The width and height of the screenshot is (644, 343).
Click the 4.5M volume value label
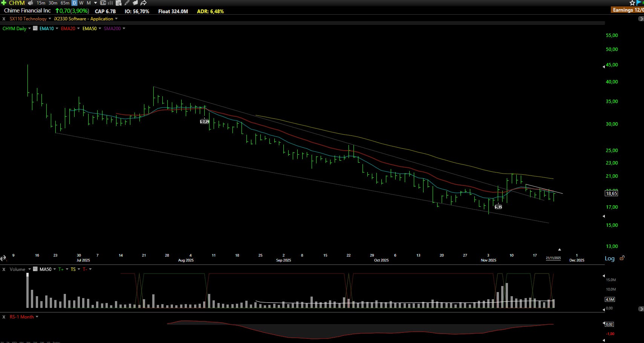tap(610, 299)
